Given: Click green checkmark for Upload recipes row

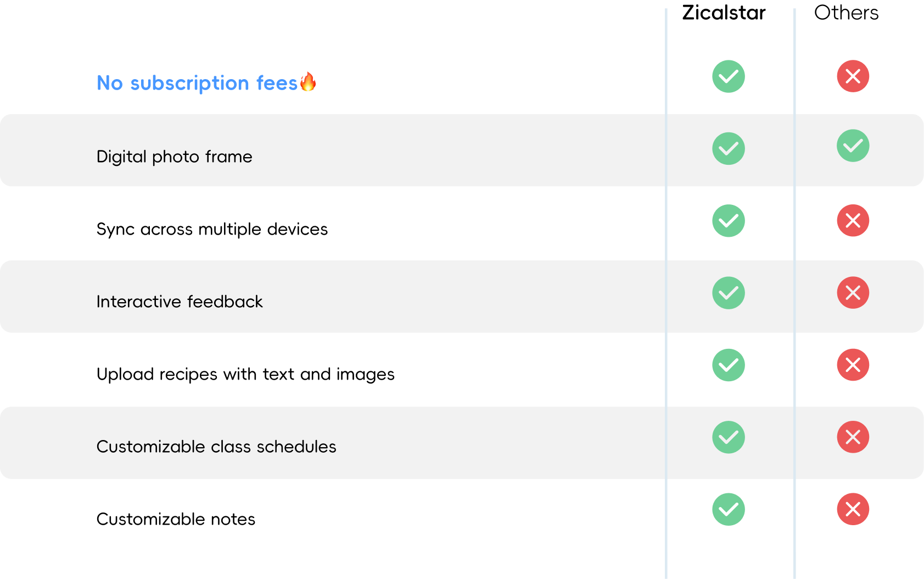Looking at the screenshot, I should click(728, 365).
